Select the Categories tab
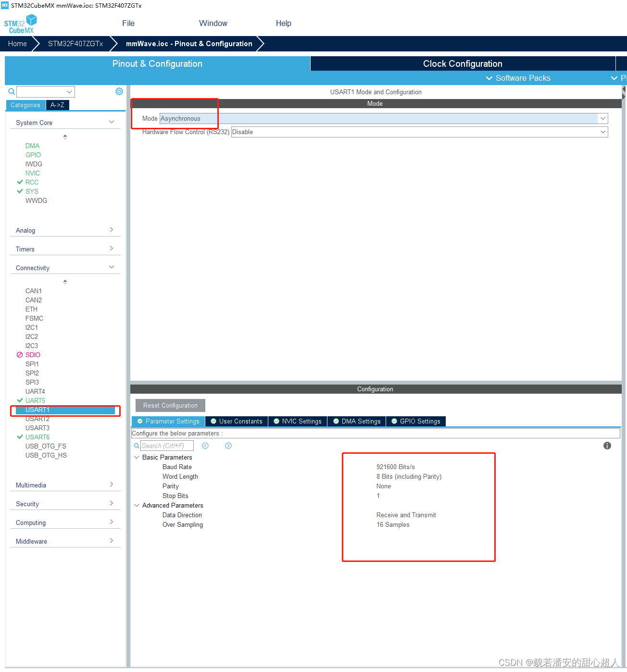 pyautogui.click(x=25, y=105)
